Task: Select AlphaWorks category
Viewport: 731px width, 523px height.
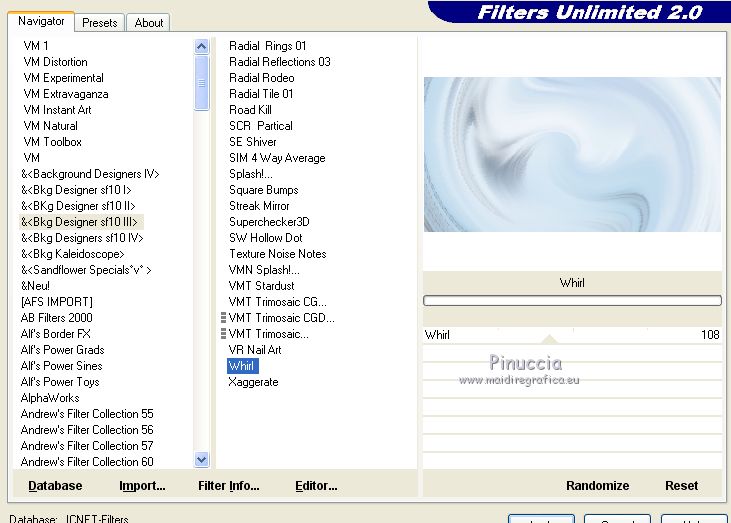Action: 50,398
